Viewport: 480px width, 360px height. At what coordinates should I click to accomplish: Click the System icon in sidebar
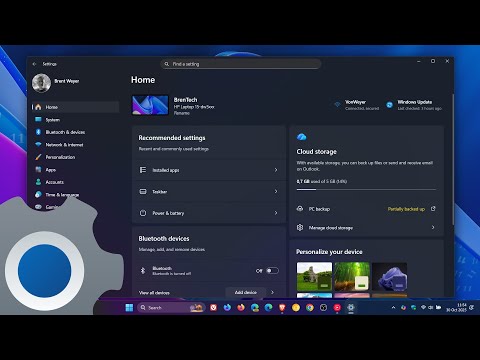38,120
